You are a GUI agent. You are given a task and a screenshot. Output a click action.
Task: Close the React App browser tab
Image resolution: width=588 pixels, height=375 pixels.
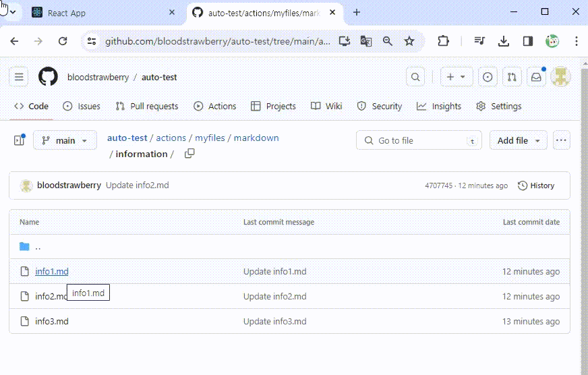[x=172, y=12]
